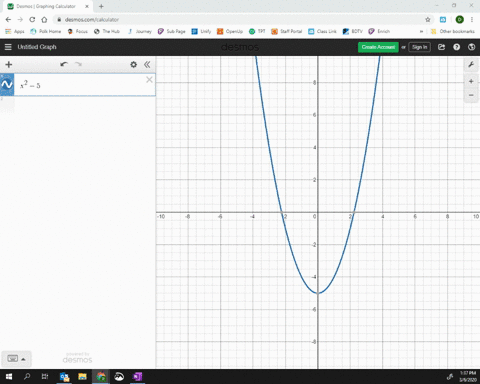Open Other bookmarks folder
The image size is (480, 384).
coord(452,31)
